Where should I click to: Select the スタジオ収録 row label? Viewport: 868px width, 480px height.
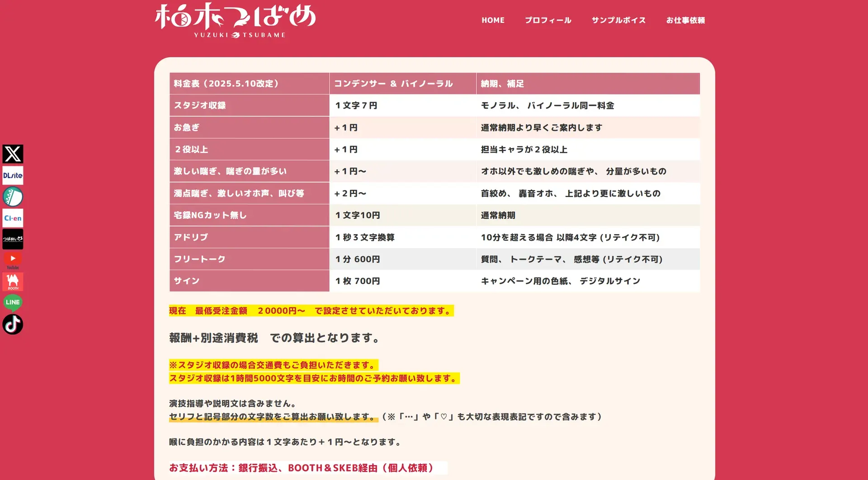click(x=250, y=105)
